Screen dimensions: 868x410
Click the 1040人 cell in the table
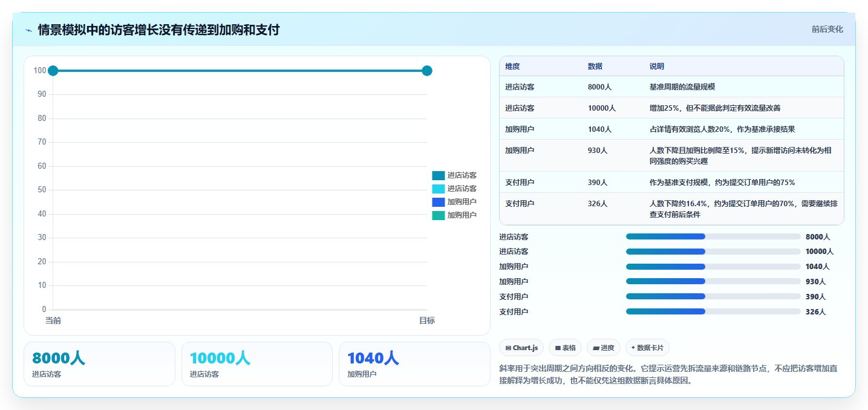click(599, 129)
